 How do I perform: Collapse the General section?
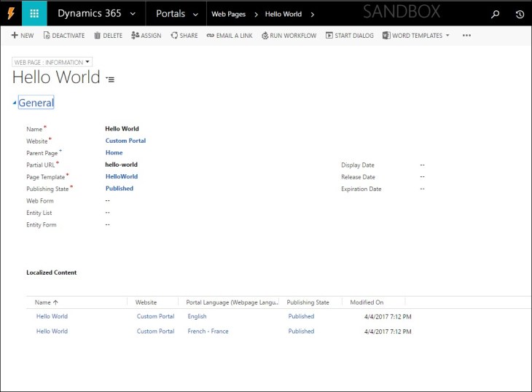click(x=15, y=103)
